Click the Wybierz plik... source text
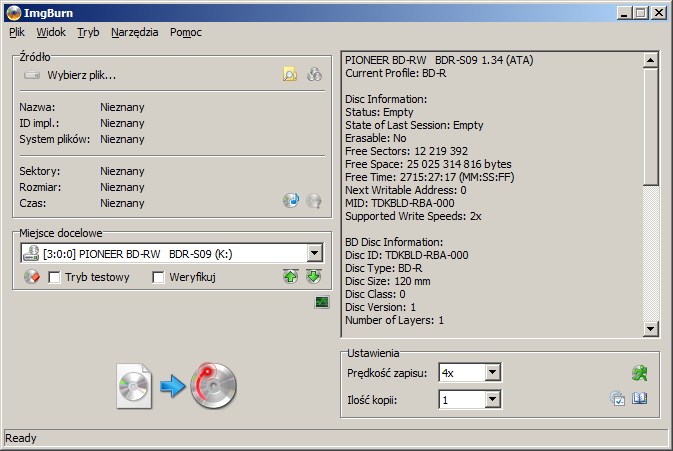Image resolution: width=673 pixels, height=451 pixels. click(82, 76)
